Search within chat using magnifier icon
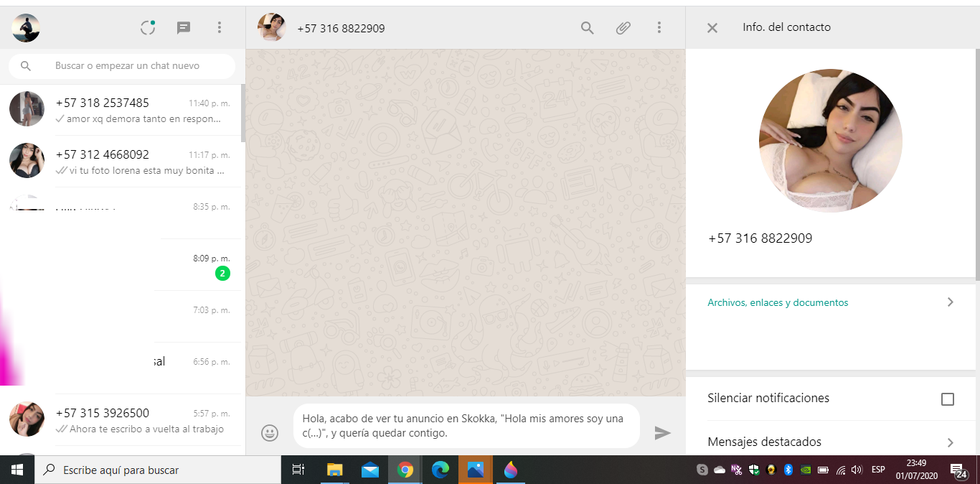Viewport: 980px width, 484px height. point(587,28)
